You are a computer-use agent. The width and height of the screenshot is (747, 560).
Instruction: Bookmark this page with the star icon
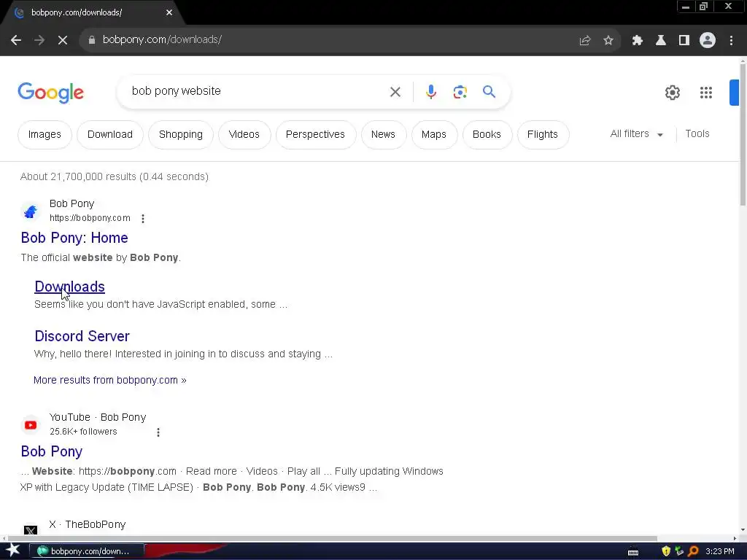pyautogui.click(x=608, y=41)
